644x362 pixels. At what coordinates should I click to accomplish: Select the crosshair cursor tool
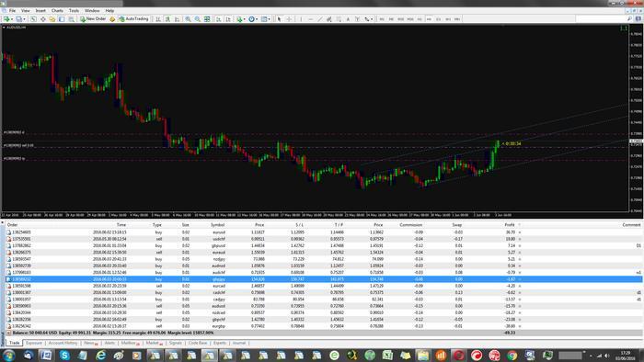pyautogui.click(x=289, y=19)
